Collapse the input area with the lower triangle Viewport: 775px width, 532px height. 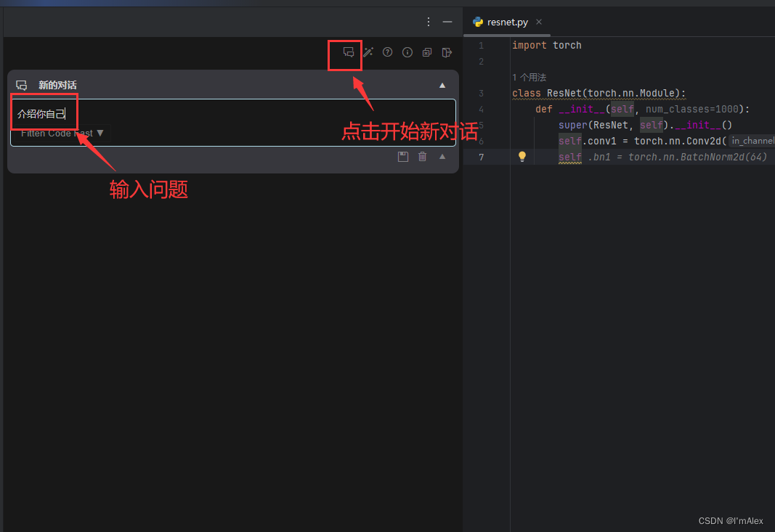click(442, 156)
